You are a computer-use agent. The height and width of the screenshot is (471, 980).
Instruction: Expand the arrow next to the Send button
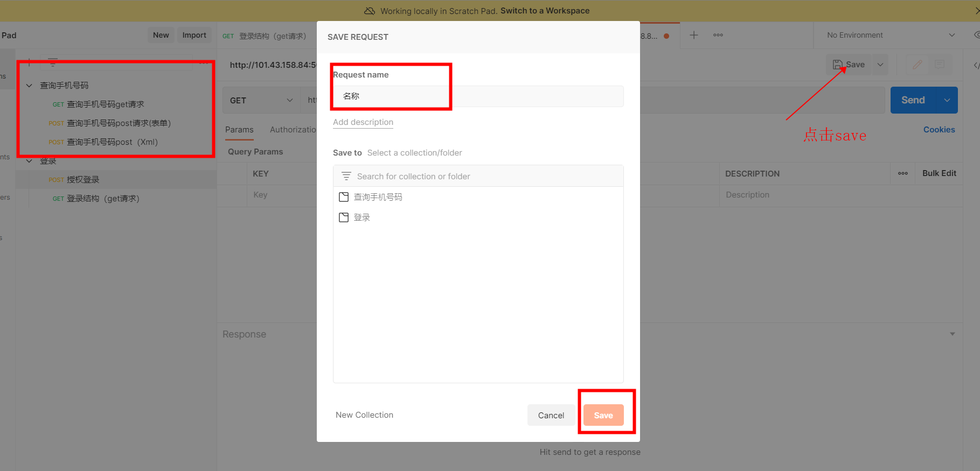947,100
